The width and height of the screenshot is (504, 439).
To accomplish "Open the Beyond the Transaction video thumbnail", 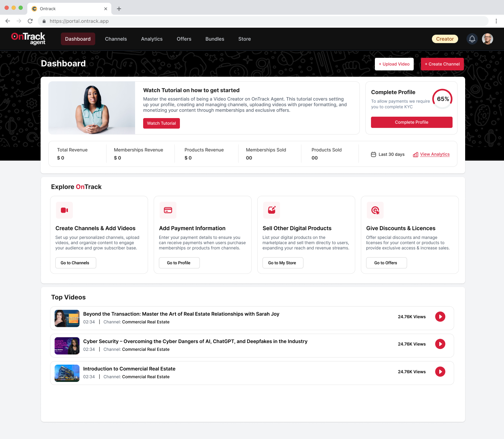I will (67, 318).
